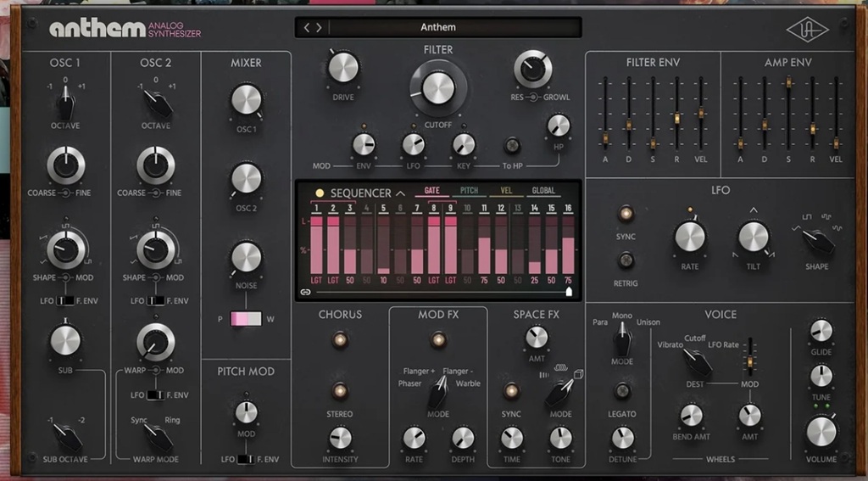Click the LFO Rate knob
Screen dimensions: 868x481
[x=690, y=238]
